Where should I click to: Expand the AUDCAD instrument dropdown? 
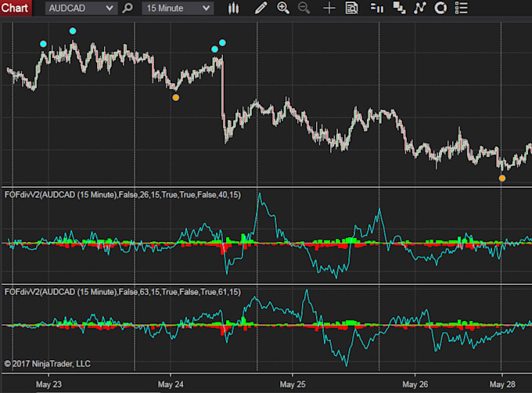tap(110, 9)
